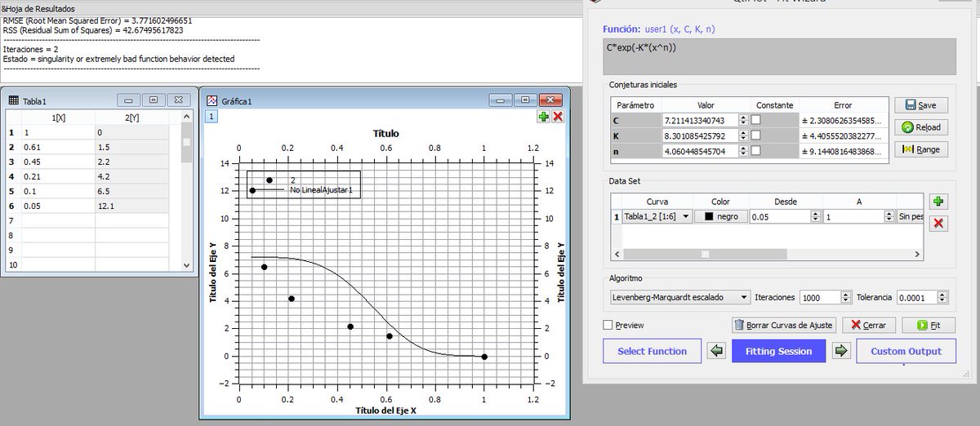Click the Gráfica1 window icon
980x426 pixels.
click(212, 100)
